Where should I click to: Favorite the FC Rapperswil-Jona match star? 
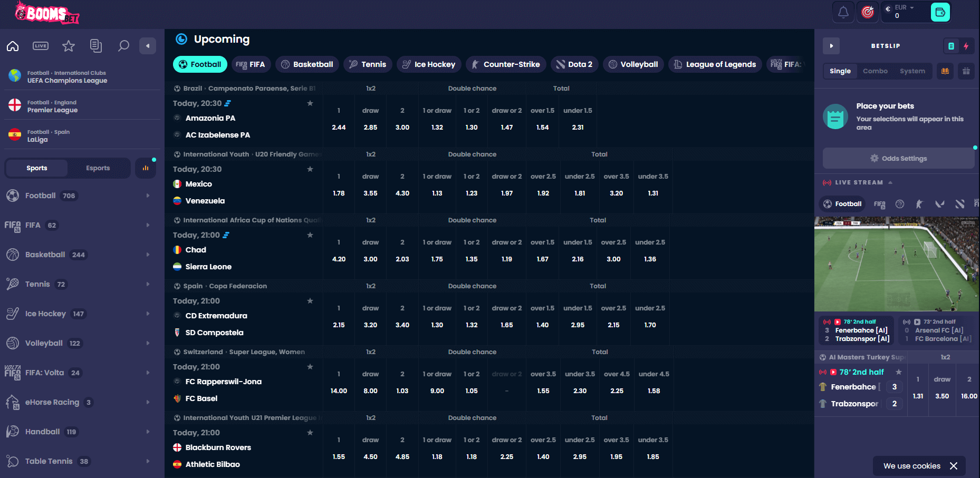tap(310, 367)
